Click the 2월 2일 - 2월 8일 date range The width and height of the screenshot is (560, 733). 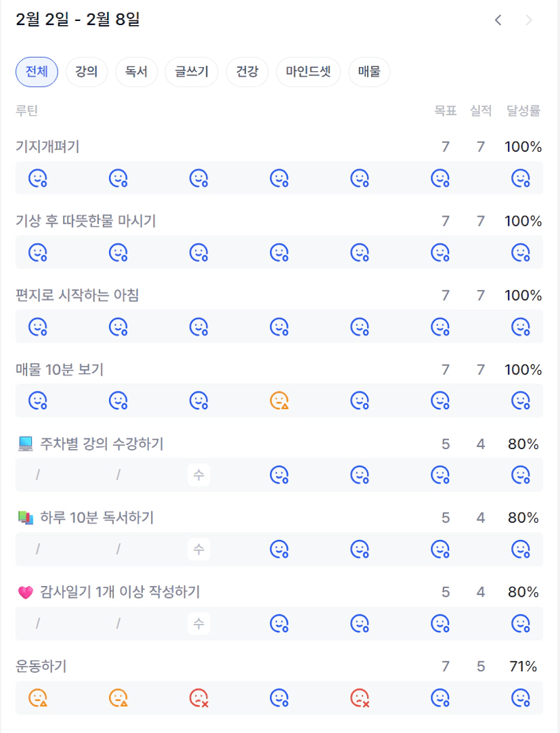point(77,20)
